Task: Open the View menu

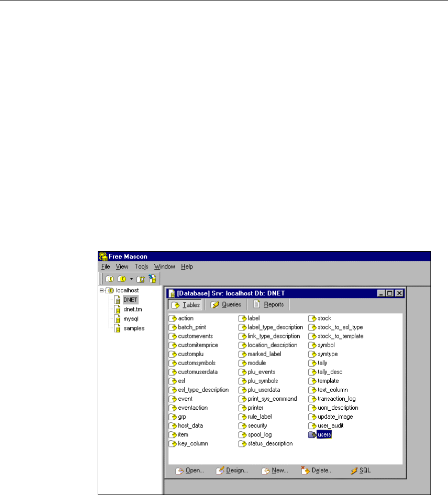Action: coord(122,267)
